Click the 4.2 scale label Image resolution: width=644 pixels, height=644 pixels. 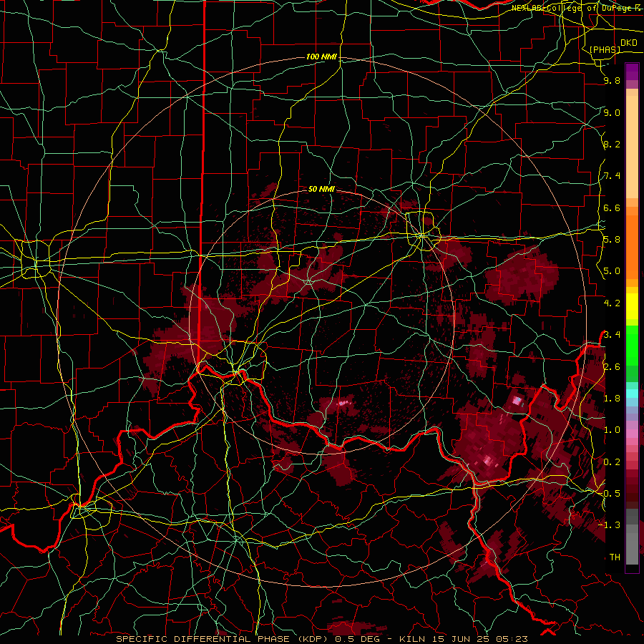[x=612, y=303]
